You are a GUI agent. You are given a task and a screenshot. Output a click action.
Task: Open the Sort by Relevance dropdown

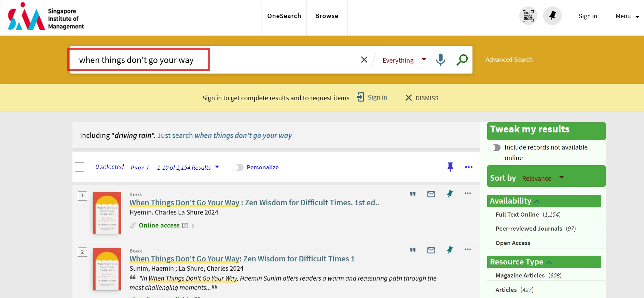[543, 178]
